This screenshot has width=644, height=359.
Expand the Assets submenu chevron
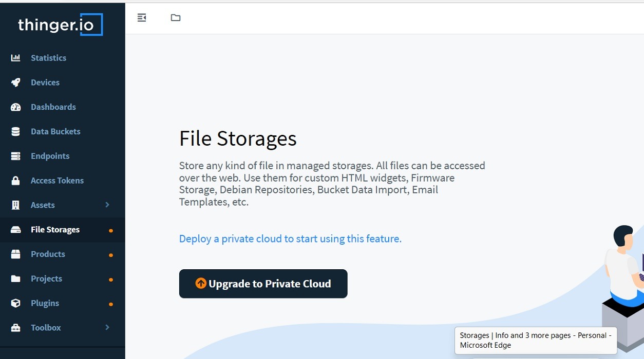(107, 205)
